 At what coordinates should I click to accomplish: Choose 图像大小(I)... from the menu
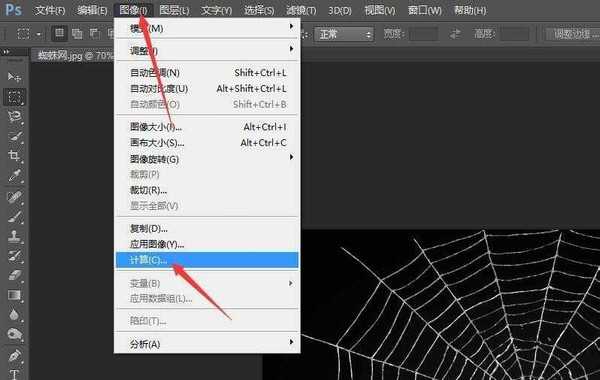[207, 127]
